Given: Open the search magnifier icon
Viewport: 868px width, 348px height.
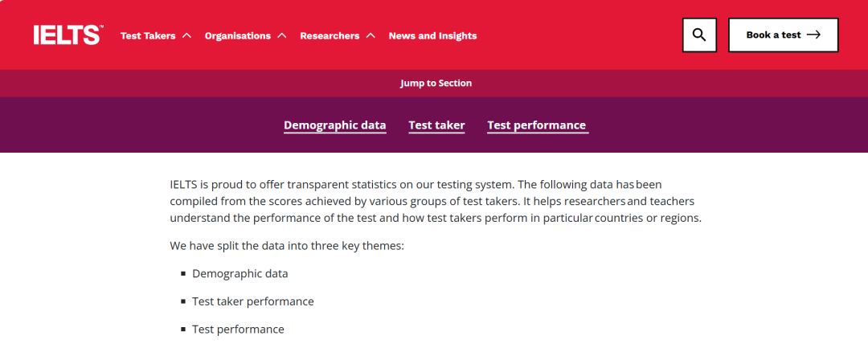Looking at the screenshot, I should 699,35.
